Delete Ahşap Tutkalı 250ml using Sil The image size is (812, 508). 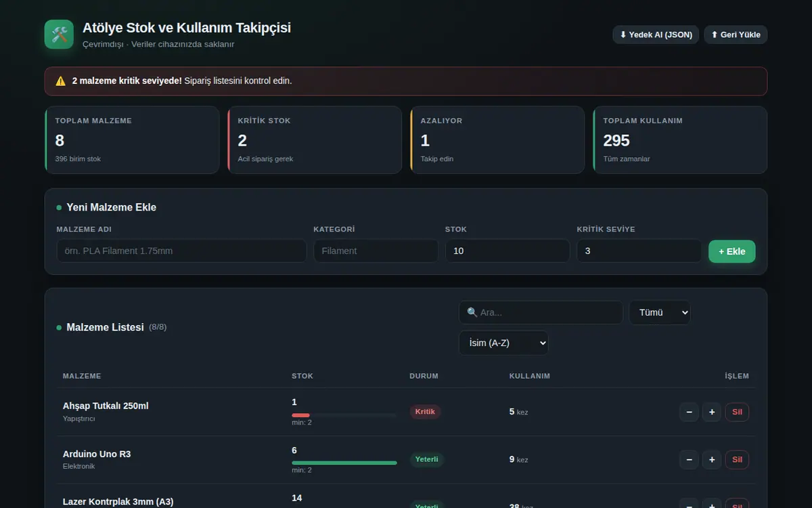tap(737, 412)
